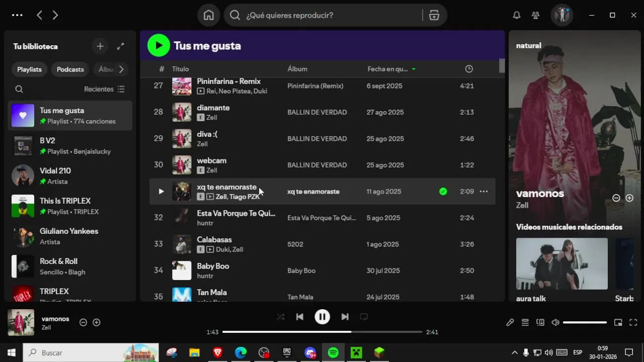Seek on the song progress bar
This screenshot has width=644, height=362.
pyautogui.click(x=323, y=332)
